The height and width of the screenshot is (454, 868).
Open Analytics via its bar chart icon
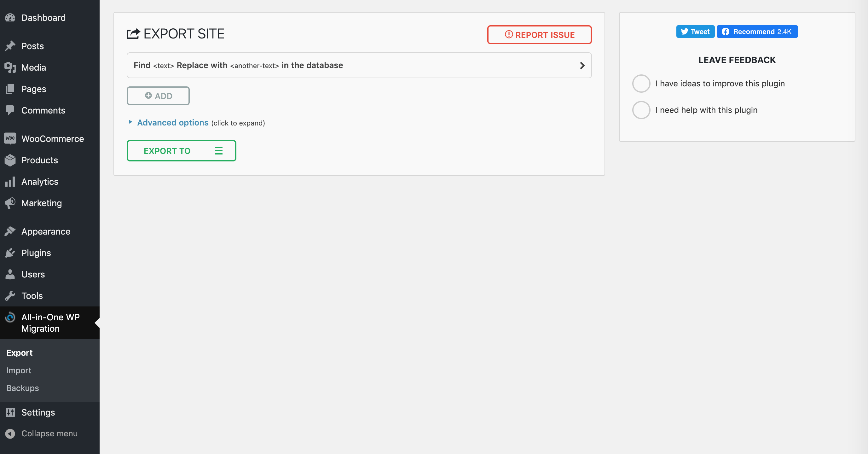pyautogui.click(x=10, y=181)
